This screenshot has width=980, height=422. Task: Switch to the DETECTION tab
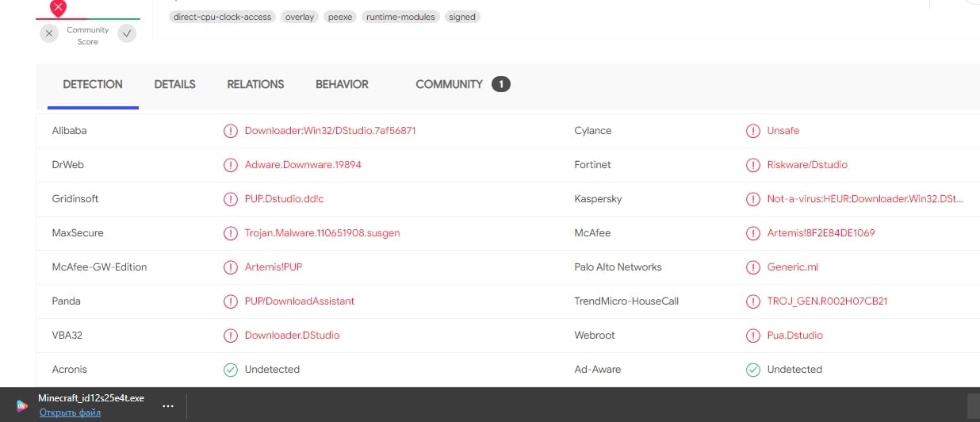click(93, 84)
